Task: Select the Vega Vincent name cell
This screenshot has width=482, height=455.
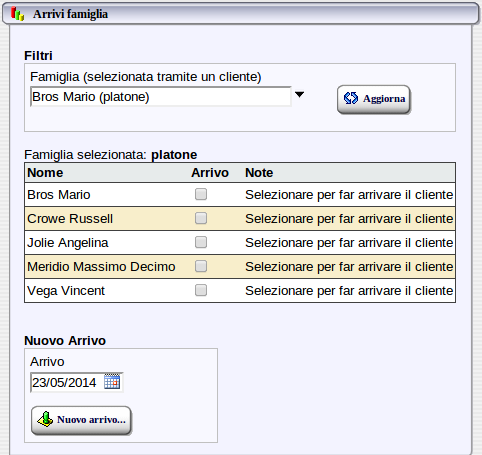Action: (66, 291)
